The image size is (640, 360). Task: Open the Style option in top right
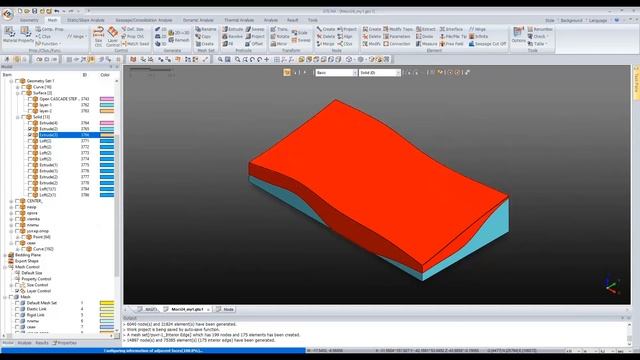point(550,20)
